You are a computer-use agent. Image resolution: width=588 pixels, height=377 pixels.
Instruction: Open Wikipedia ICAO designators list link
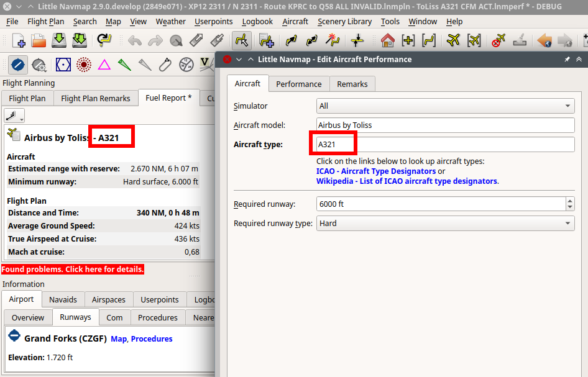tap(407, 181)
